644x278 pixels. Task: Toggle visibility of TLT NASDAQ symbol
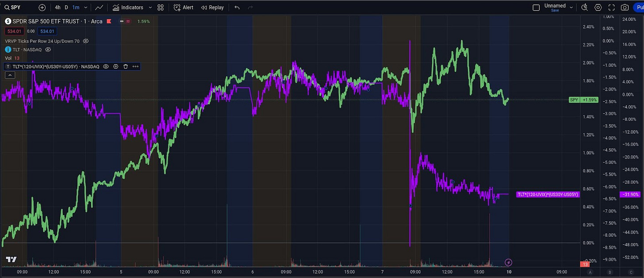47,50
